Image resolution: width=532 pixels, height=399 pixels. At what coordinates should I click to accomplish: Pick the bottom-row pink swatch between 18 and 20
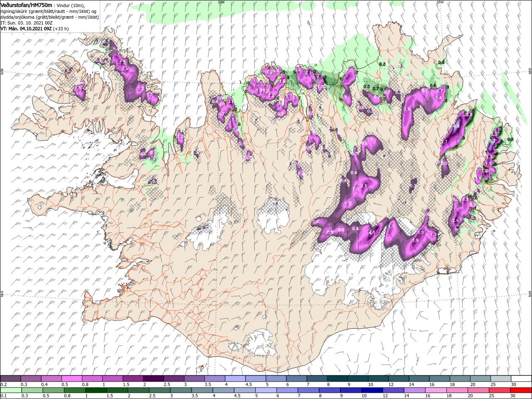coord(457,390)
